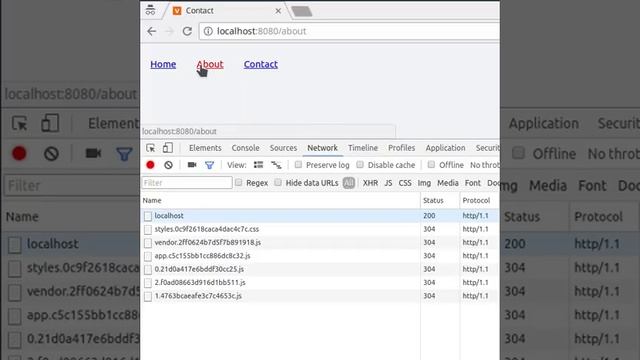This screenshot has width=640, height=360.
Task: Click the file icon of the styles css row
Action: point(148,229)
